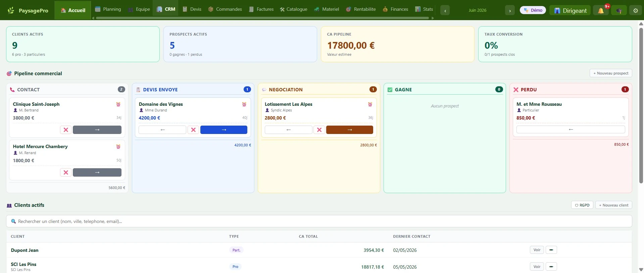Set reminder alarm for Clinique Saint-Joseph
Screen dimensions: 644x273
point(118,104)
